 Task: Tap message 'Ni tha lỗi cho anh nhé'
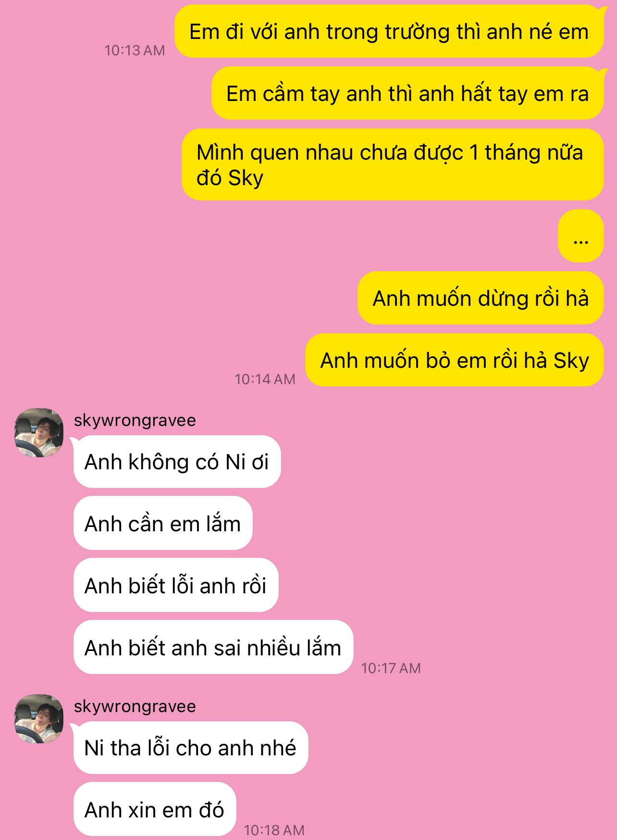click(x=191, y=748)
